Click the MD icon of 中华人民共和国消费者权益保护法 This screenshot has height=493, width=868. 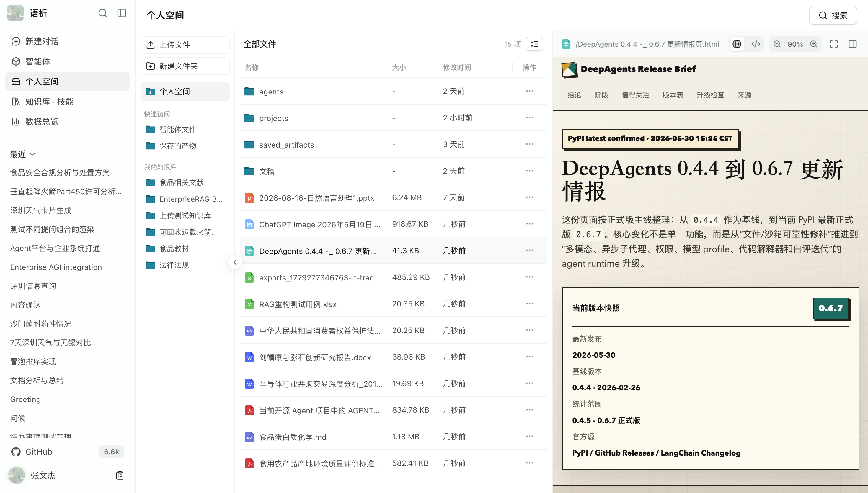249,330
